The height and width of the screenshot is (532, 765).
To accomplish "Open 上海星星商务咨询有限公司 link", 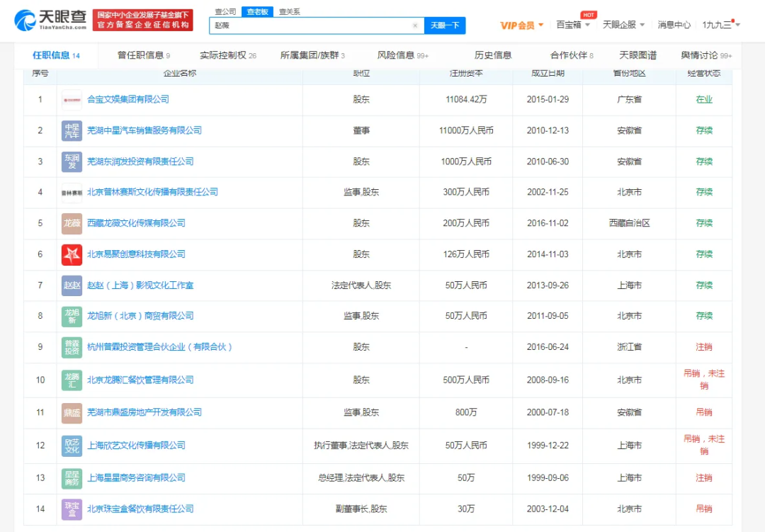I will (x=136, y=478).
